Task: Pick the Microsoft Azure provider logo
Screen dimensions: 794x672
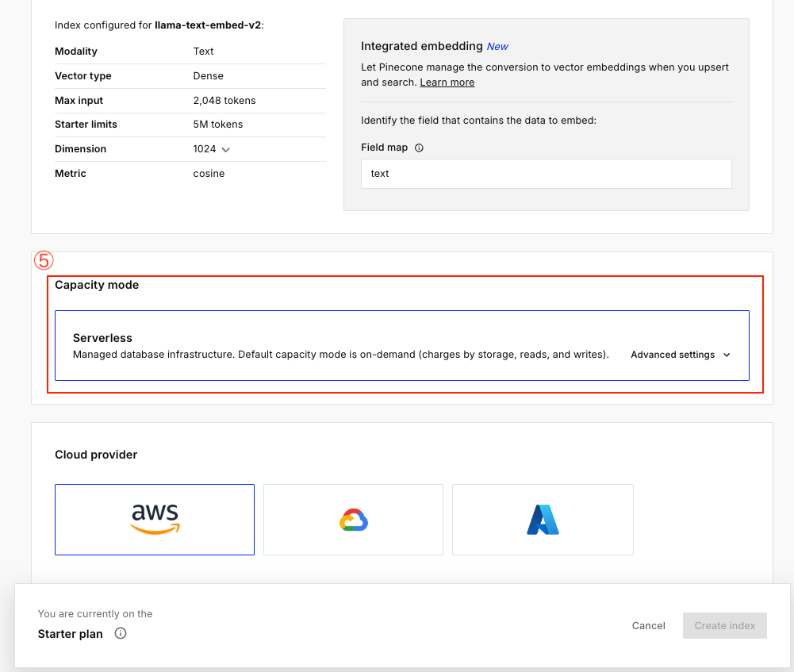Action: pos(543,520)
